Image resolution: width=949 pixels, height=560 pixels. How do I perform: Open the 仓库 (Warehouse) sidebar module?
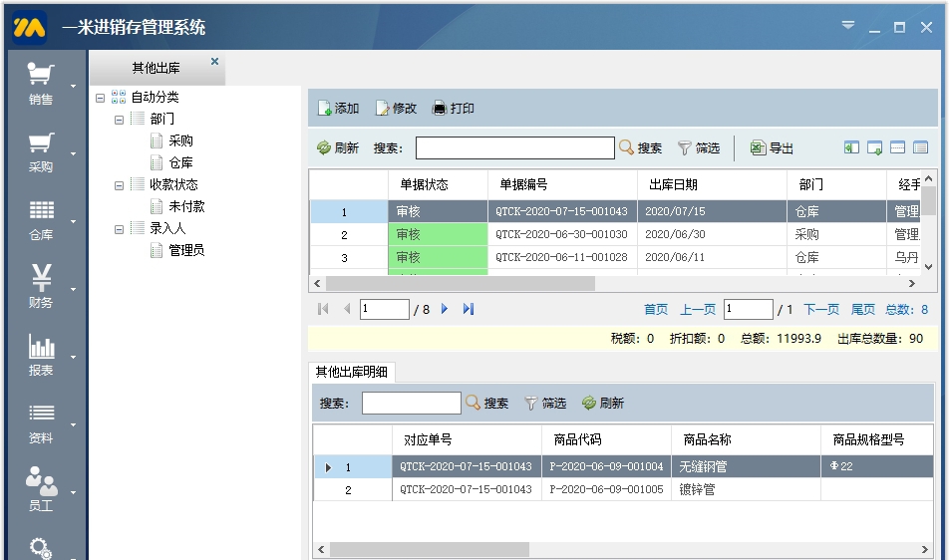click(x=41, y=219)
